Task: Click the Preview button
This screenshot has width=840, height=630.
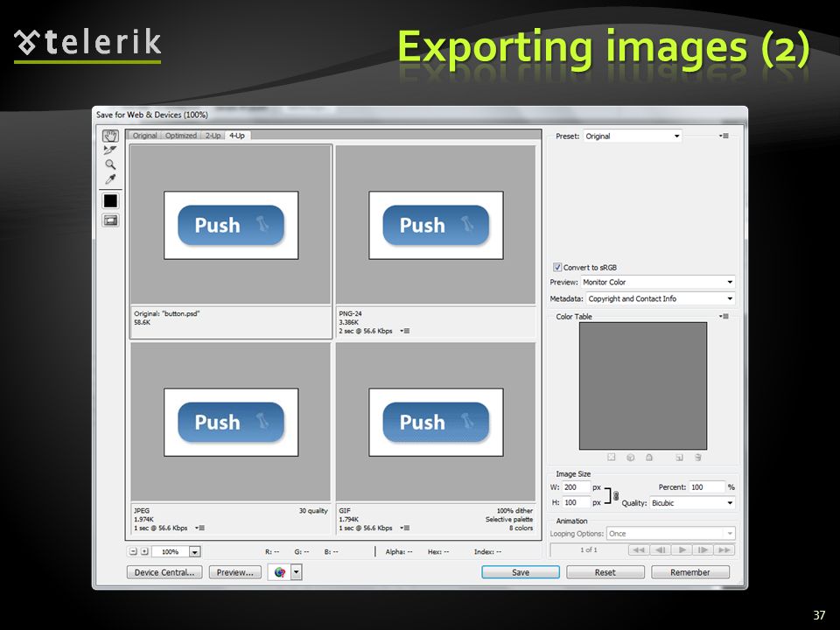Action: 234,572
